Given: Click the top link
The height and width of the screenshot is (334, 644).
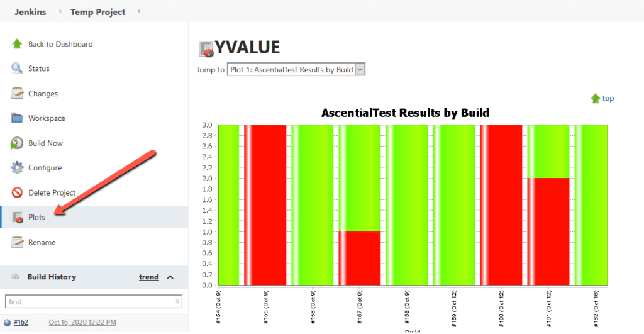Looking at the screenshot, I should [608, 98].
